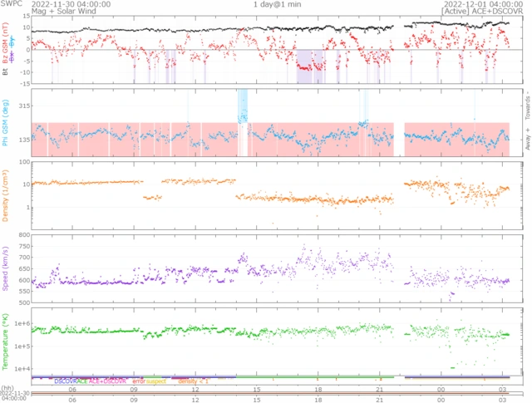The image size is (532, 403).
Task: Click the magenta ACE+DSCOVR legend entry
Action: point(109,381)
